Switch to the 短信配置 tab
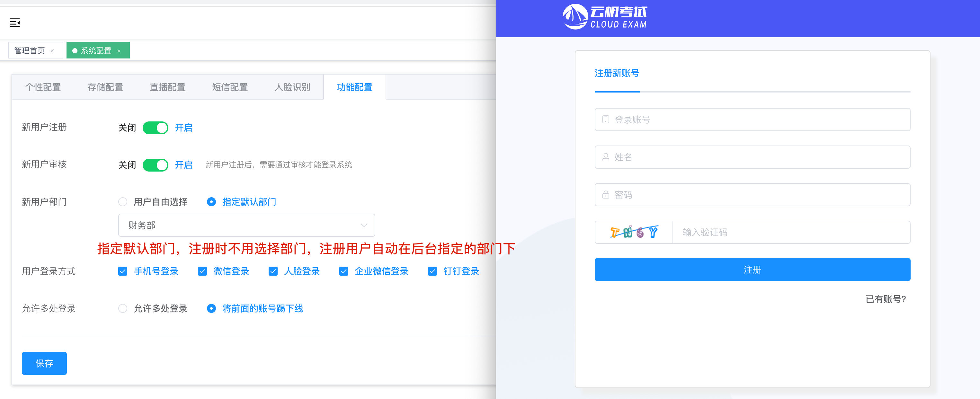 click(x=230, y=87)
